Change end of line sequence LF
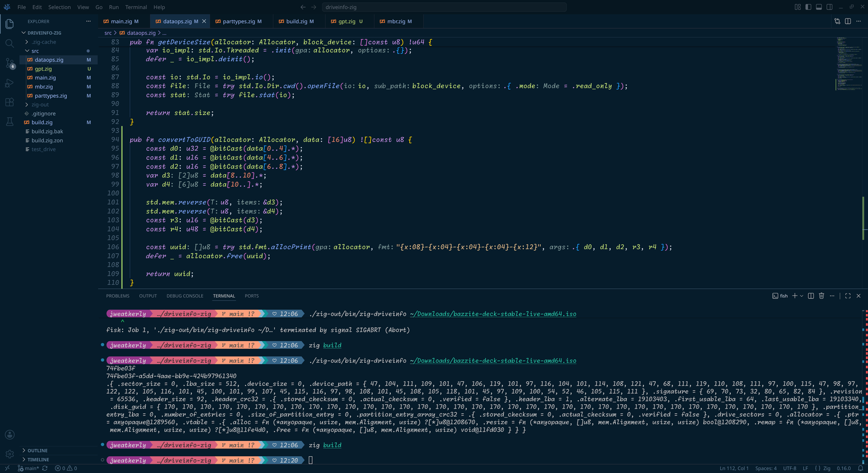868x473 pixels. point(806,468)
